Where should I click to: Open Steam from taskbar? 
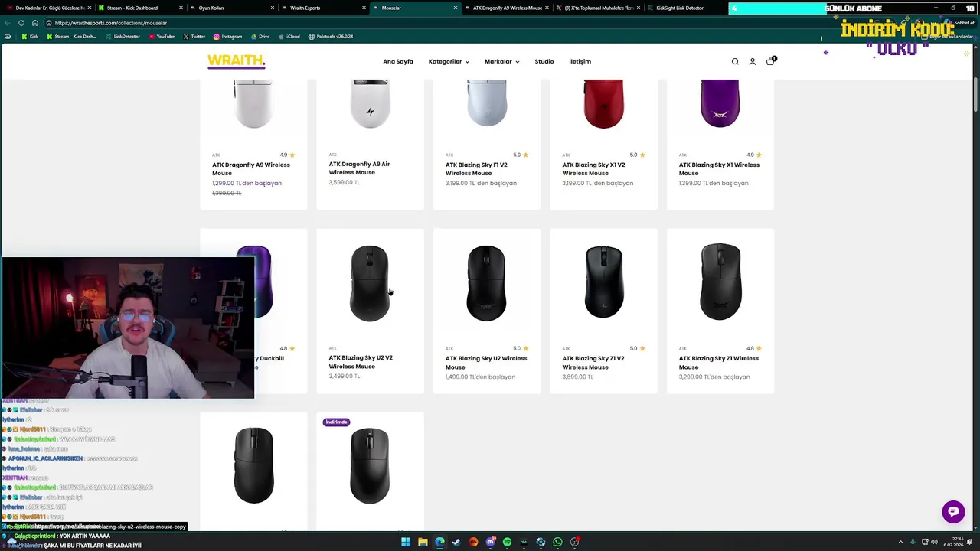(x=456, y=542)
